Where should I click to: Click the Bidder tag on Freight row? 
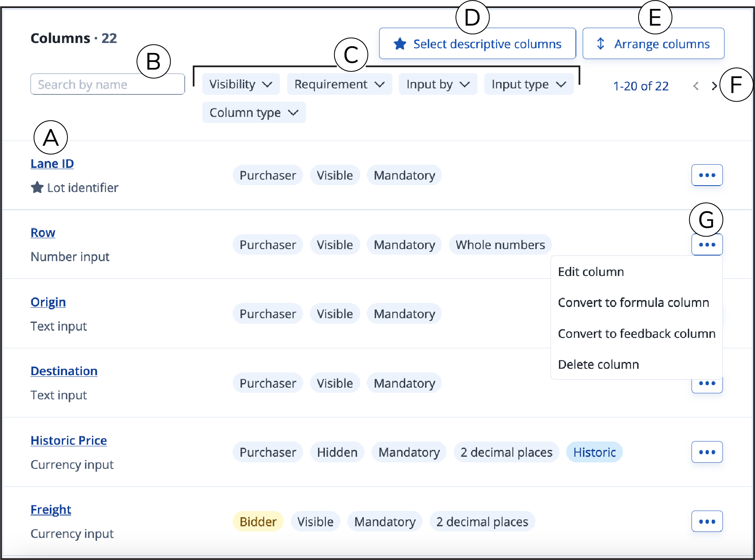258,521
